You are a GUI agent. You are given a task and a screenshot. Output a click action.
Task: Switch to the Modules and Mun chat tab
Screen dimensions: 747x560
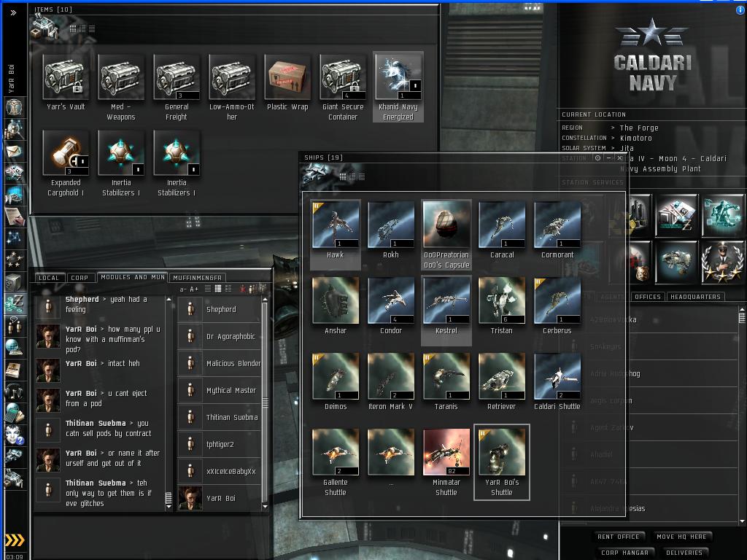pos(133,277)
